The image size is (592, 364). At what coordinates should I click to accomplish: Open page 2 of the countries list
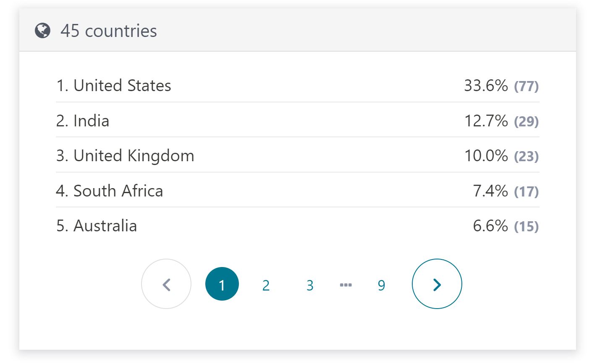(266, 285)
